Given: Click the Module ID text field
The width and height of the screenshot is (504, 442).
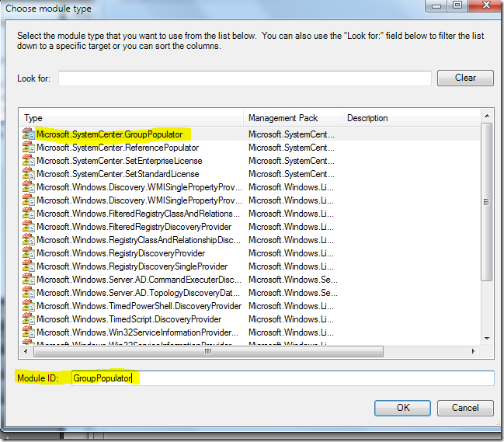Looking at the screenshot, I should click(x=283, y=378).
